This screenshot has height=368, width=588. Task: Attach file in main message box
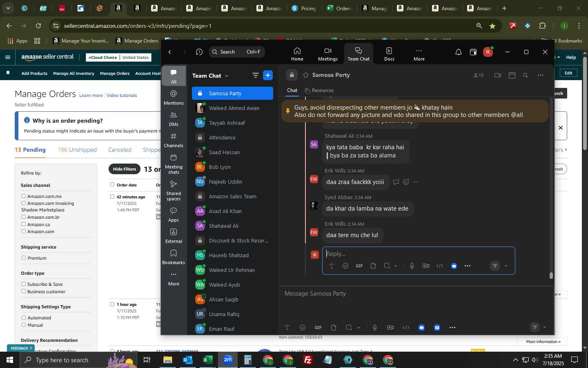[334, 328]
